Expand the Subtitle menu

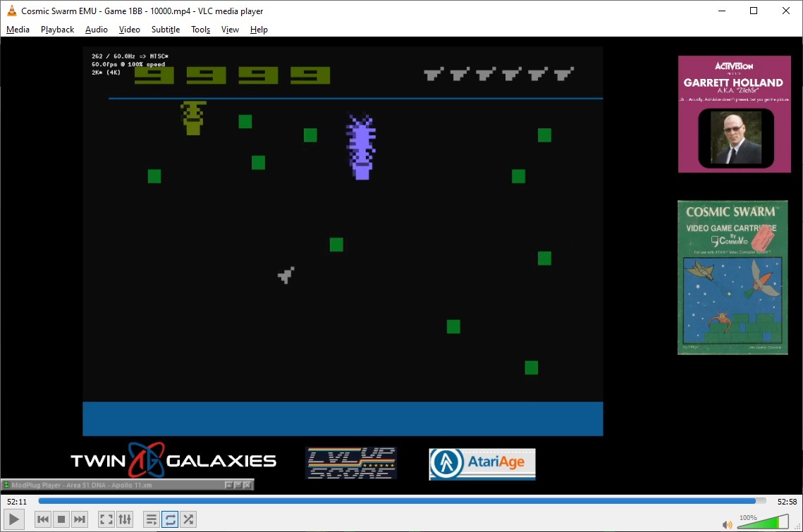[x=166, y=30]
